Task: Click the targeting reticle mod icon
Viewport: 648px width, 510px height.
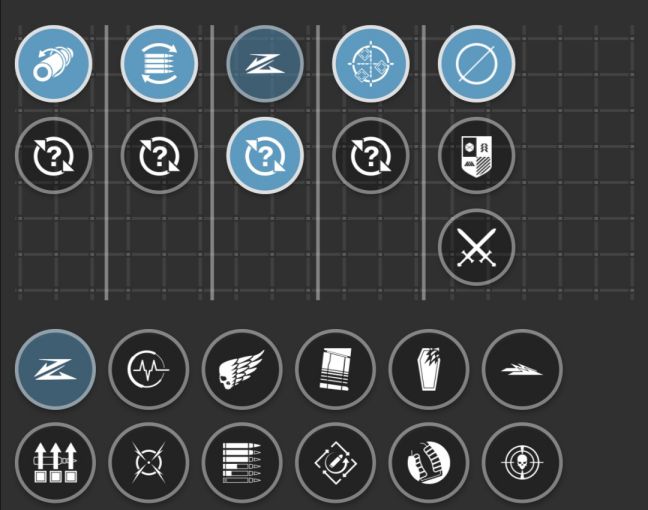Action: pyautogui.click(x=371, y=64)
